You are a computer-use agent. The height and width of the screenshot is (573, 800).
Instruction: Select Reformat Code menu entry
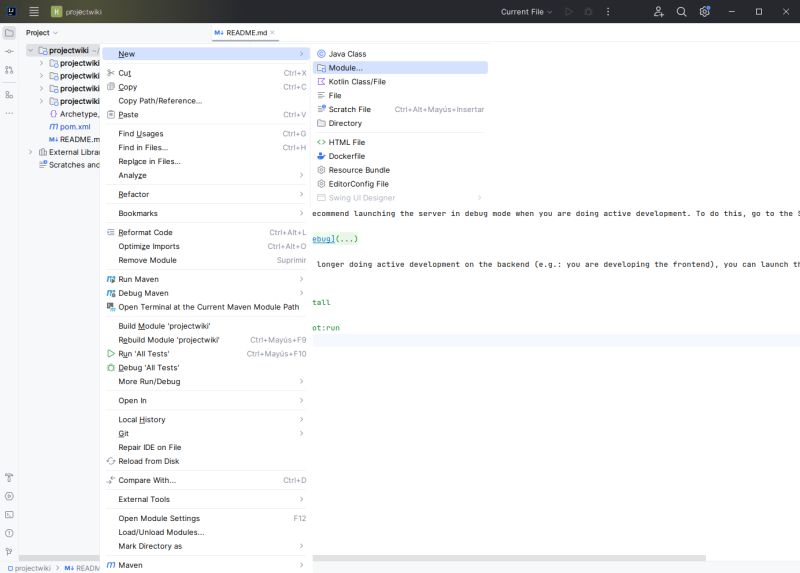coord(206,232)
